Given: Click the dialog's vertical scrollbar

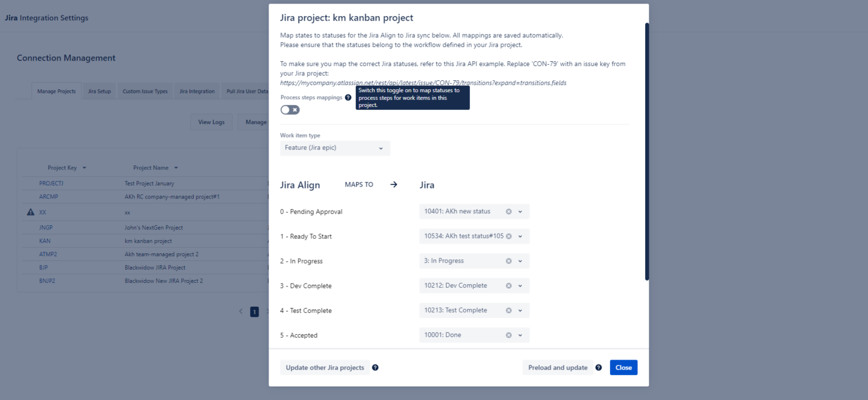Looking at the screenshot, I should pyautogui.click(x=647, y=152).
